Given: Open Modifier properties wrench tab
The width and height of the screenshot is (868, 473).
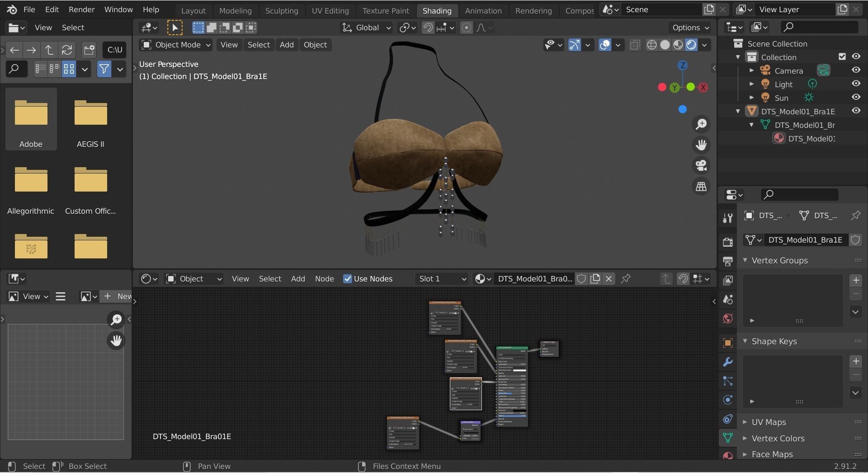Looking at the screenshot, I should (727, 362).
